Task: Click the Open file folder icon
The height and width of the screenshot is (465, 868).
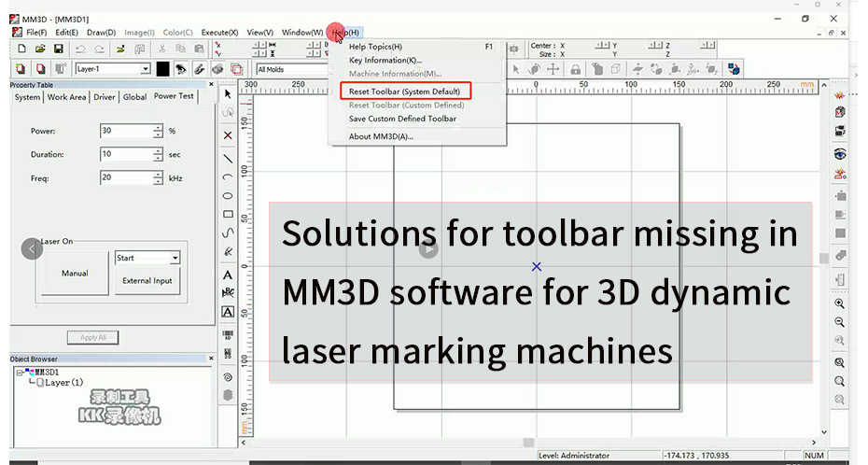Action: (x=40, y=49)
